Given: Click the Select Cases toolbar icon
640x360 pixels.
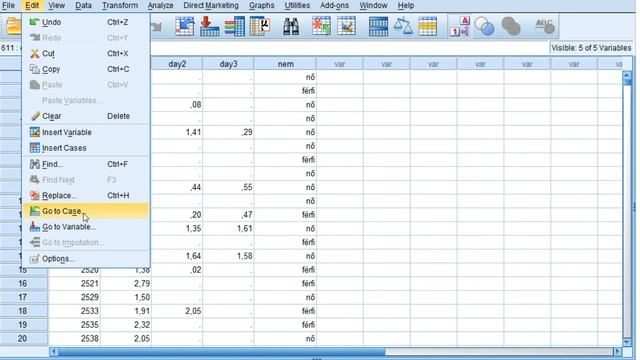Looking at the screenshot, I should click(x=427, y=27).
